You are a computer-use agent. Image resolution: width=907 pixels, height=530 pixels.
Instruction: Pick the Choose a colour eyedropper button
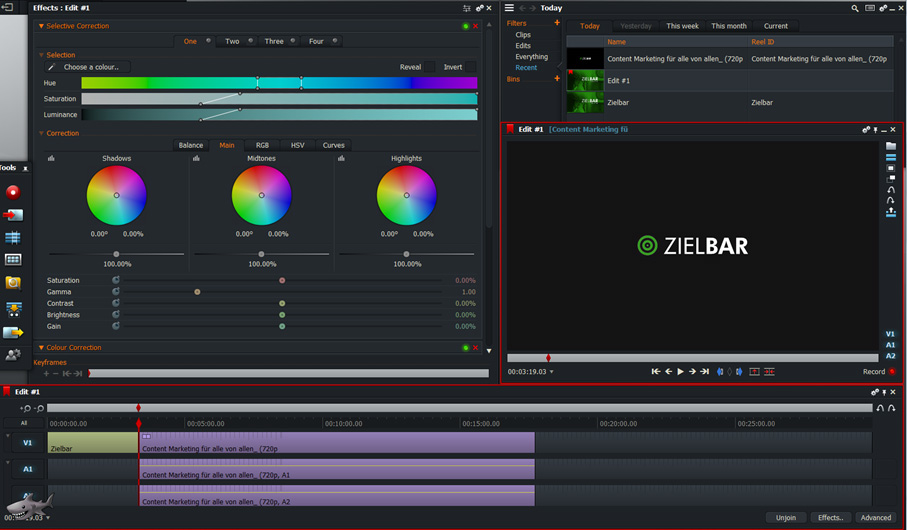point(87,67)
